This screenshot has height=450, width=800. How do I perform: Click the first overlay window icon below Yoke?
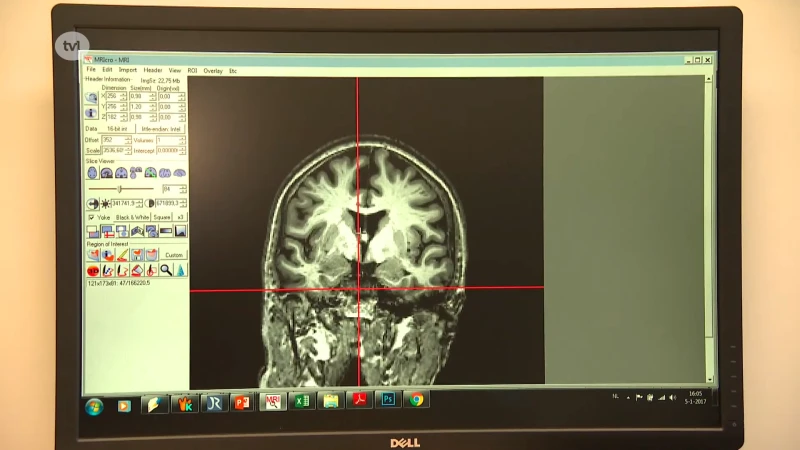point(93,232)
